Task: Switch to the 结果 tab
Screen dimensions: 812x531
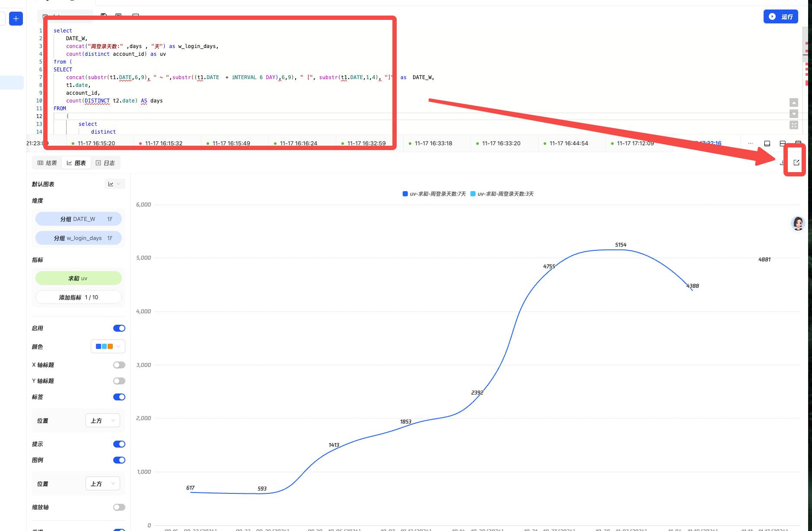Action: click(x=47, y=163)
